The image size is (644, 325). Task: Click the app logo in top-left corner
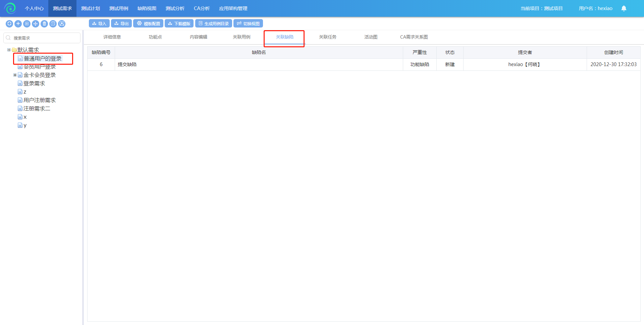click(10, 8)
